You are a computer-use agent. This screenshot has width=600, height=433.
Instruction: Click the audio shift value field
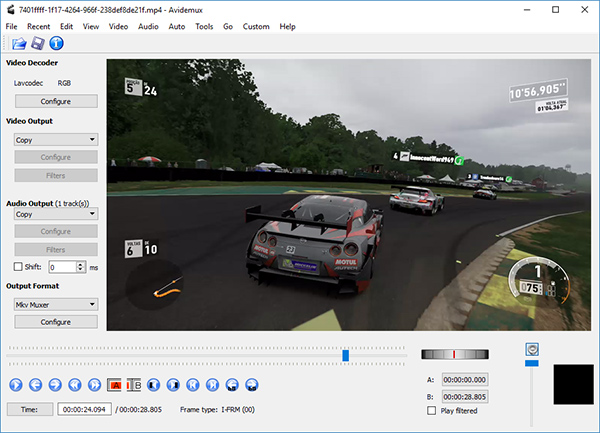point(63,267)
